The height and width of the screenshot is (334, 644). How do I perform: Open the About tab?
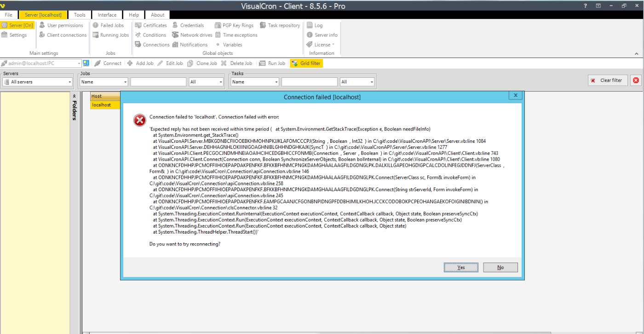coord(158,15)
